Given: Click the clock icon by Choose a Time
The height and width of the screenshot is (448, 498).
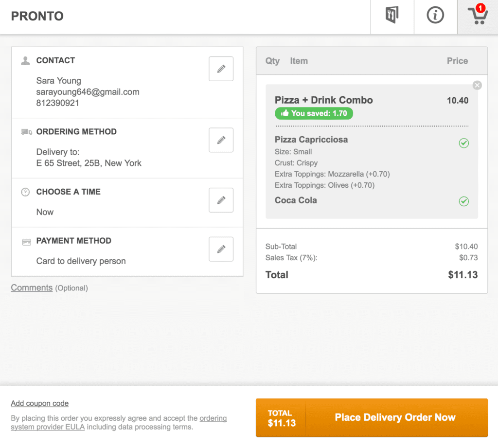Looking at the screenshot, I should pyautogui.click(x=25, y=192).
